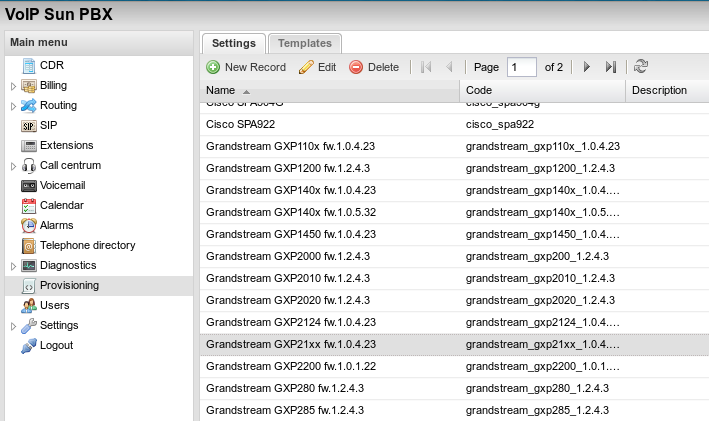Click the pencil Edit icon

(x=306, y=67)
